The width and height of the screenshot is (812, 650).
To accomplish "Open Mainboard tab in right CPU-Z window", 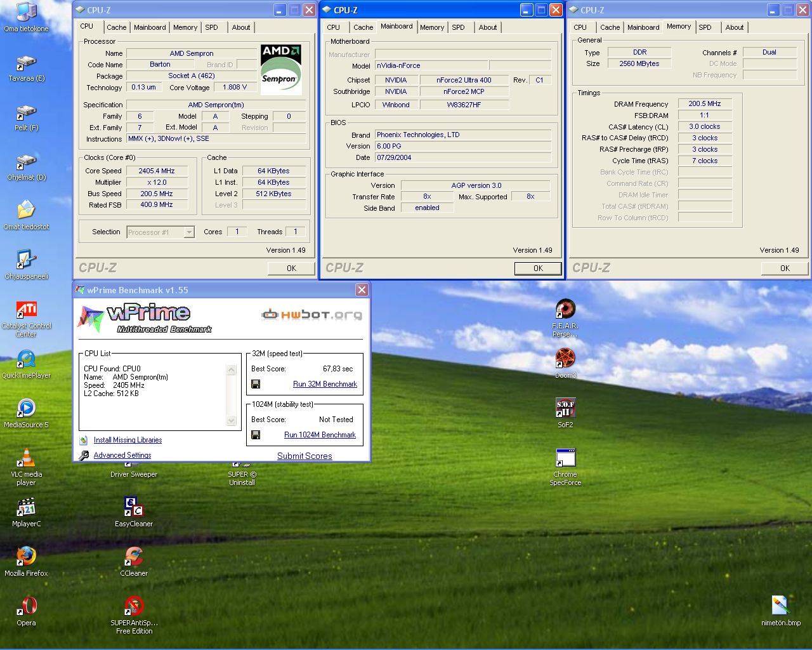I will point(643,27).
